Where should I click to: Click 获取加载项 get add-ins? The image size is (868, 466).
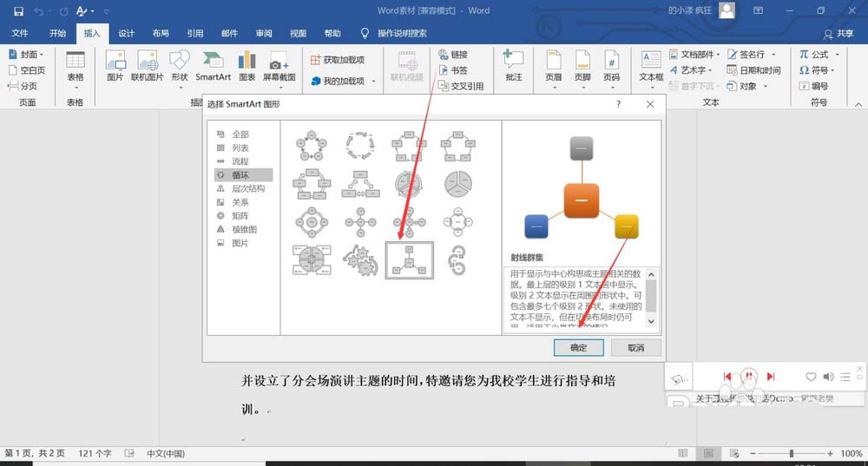click(338, 60)
